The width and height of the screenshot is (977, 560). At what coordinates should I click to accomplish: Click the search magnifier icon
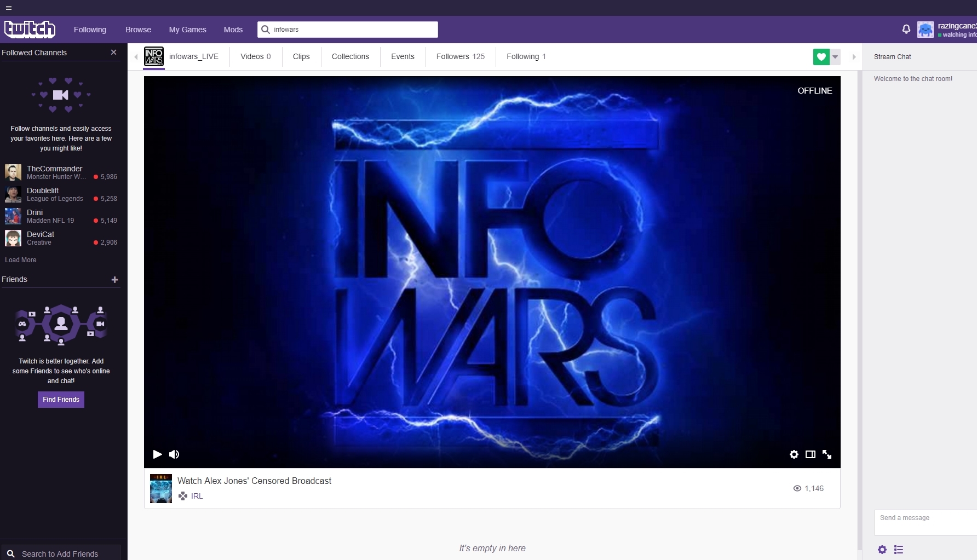[x=266, y=30]
